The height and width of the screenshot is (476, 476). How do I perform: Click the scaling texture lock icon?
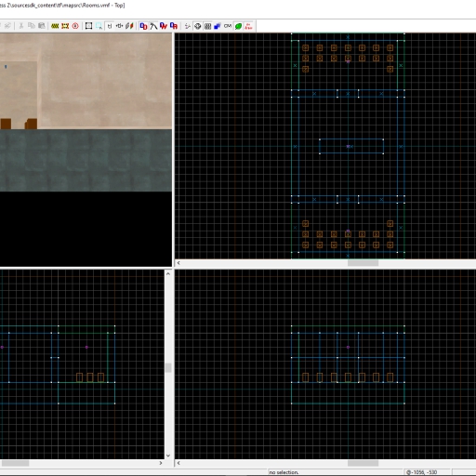point(119,26)
